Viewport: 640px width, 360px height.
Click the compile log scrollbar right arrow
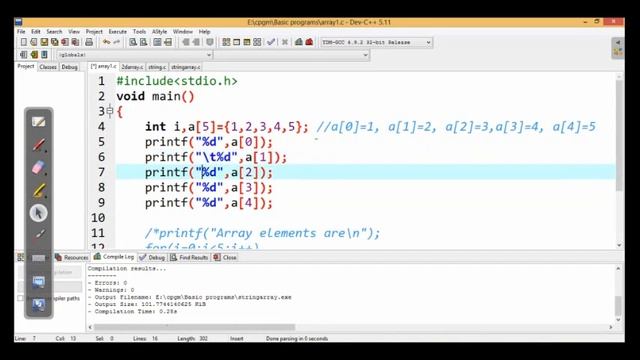point(611,327)
